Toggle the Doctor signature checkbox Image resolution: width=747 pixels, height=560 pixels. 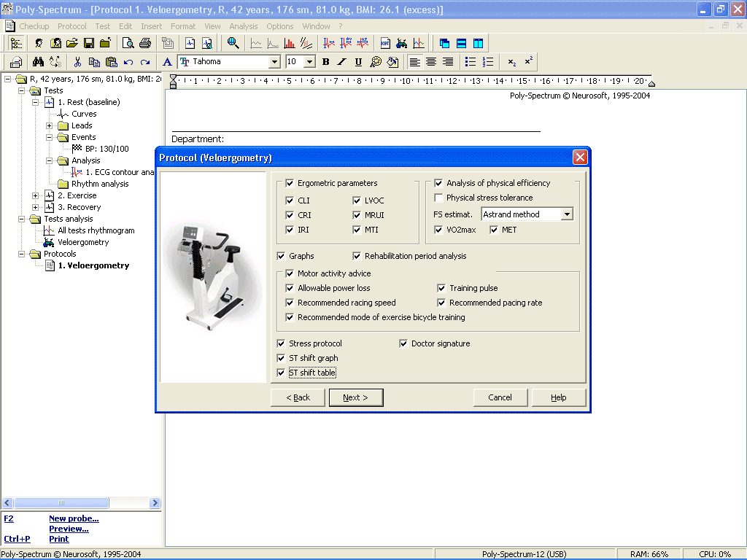[403, 344]
